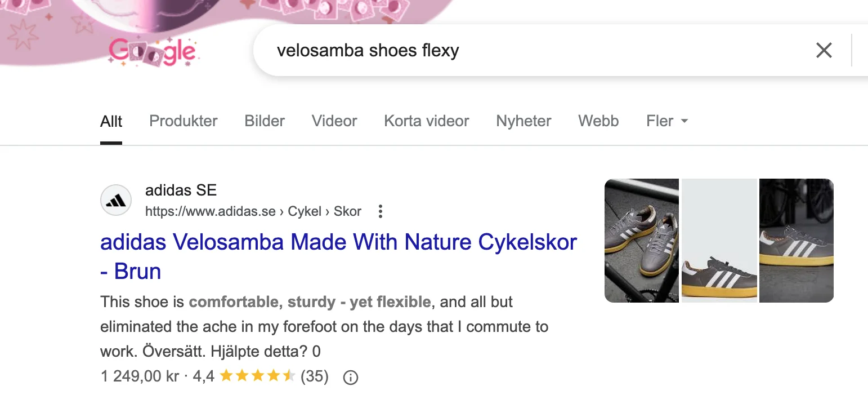This screenshot has height=417, width=868.
Task: Open the three-dot result options menu
Action: (x=381, y=212)
